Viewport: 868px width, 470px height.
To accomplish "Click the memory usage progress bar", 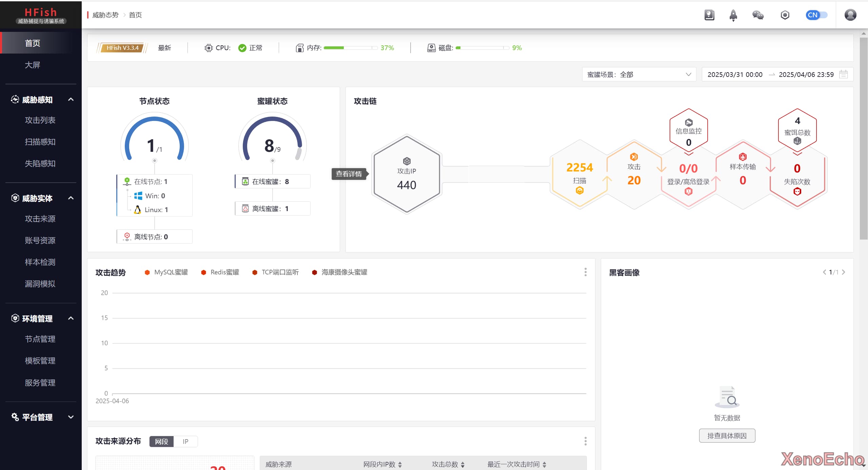I will (x=350, y=48).
